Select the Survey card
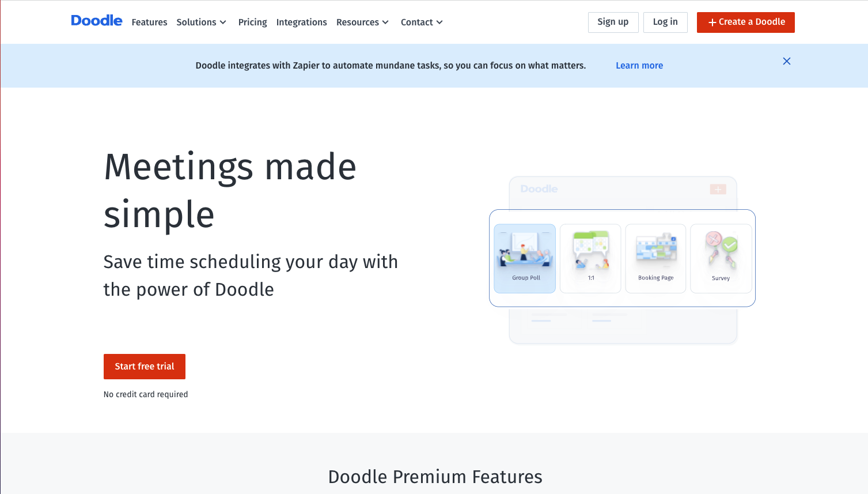This screenshot has width=868, height=494. [x=721, y=259]
